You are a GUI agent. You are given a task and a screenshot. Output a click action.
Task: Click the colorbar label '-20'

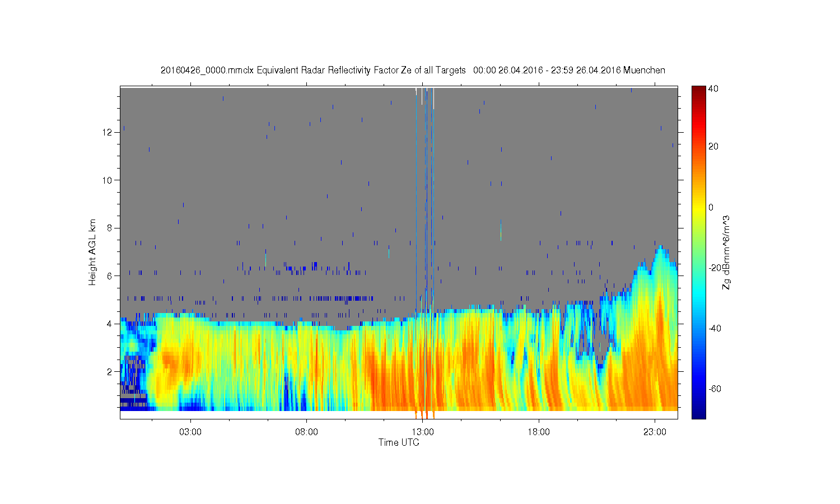pyautogui.click(x=715, y=268)
